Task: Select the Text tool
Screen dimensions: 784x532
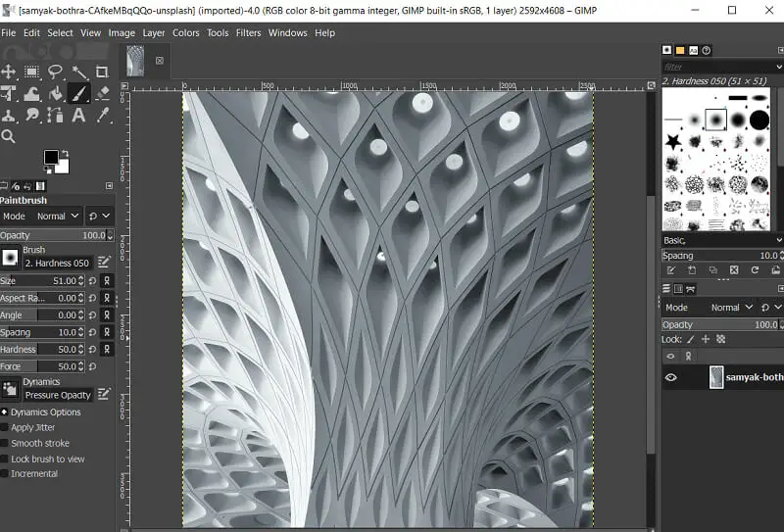Action: point(79,116)
